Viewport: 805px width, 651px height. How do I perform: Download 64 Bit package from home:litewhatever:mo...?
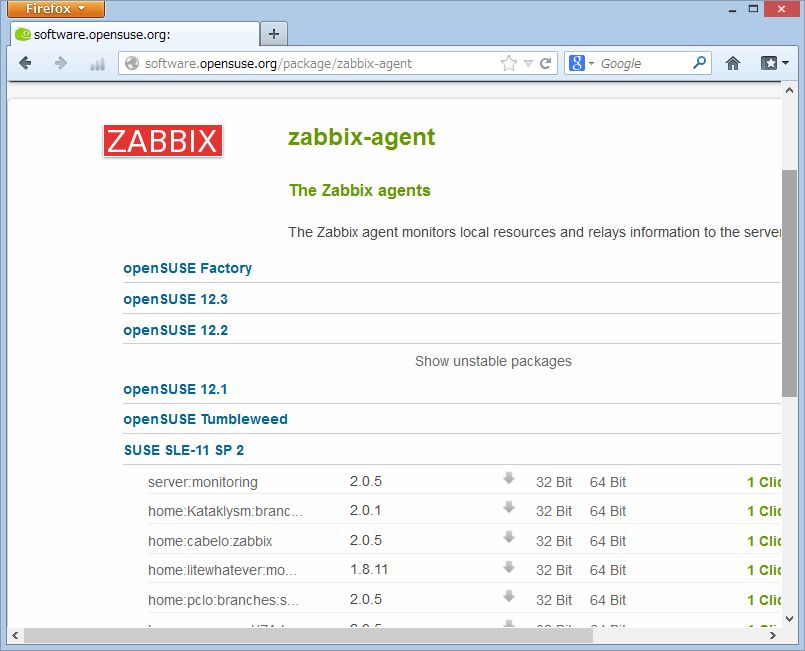click(608, 570)
